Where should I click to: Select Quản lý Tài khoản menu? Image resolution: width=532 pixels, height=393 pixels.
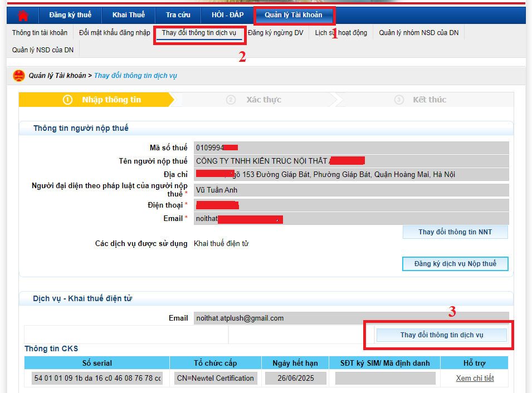[x=294, y=15]
